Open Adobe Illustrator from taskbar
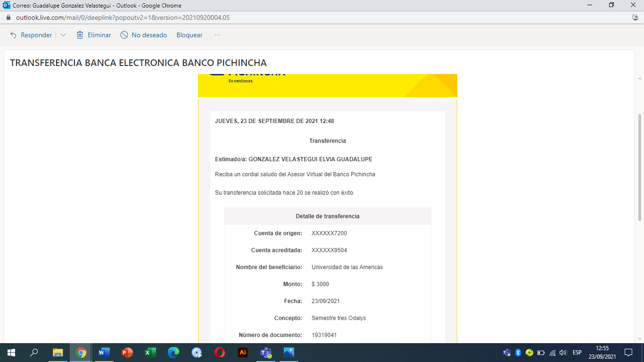 pyautogui.click(x=243, y=353)
